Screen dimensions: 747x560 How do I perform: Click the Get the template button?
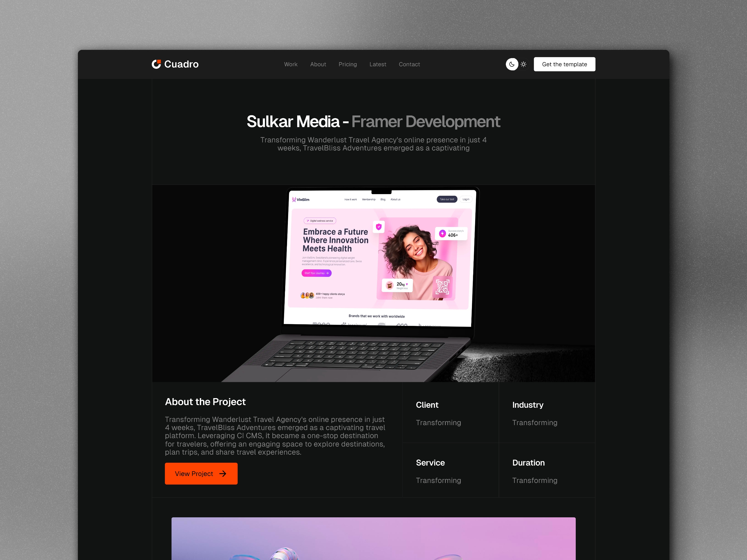(x=563, y=64)
